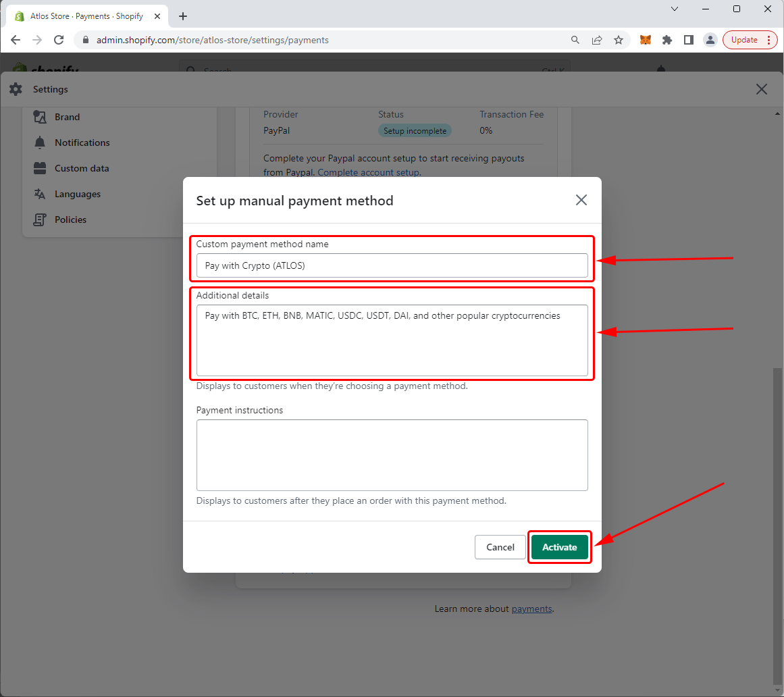Close the manual payment method dialog
This screenshot has width=784, height=697.
(581, 200)
